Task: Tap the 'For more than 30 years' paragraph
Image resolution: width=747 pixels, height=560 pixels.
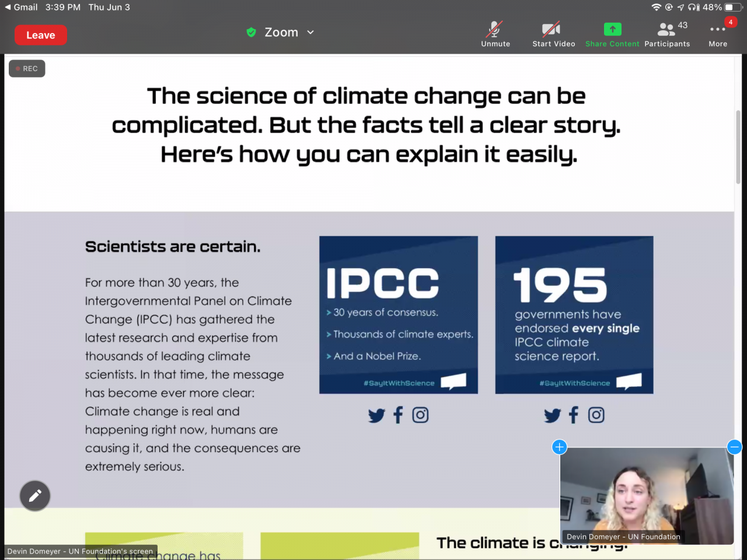Action: (x=193, y=374)
